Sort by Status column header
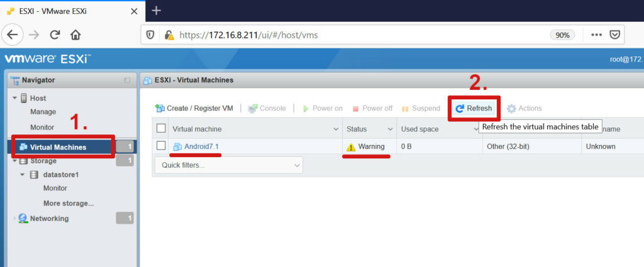This screenshot has height=267, width=644. [357, 129]
